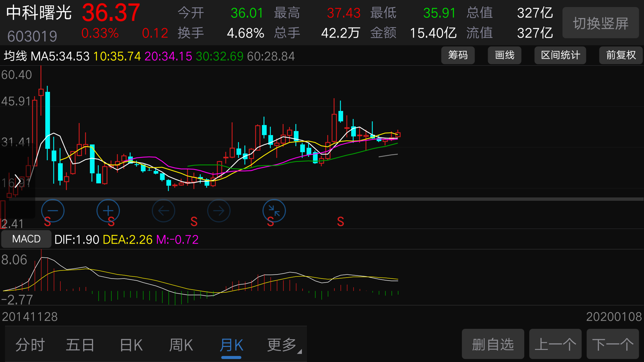Tap the DEA:2.26 reading
Viewport: 644px width, 362px height.
tap(128, 240)
